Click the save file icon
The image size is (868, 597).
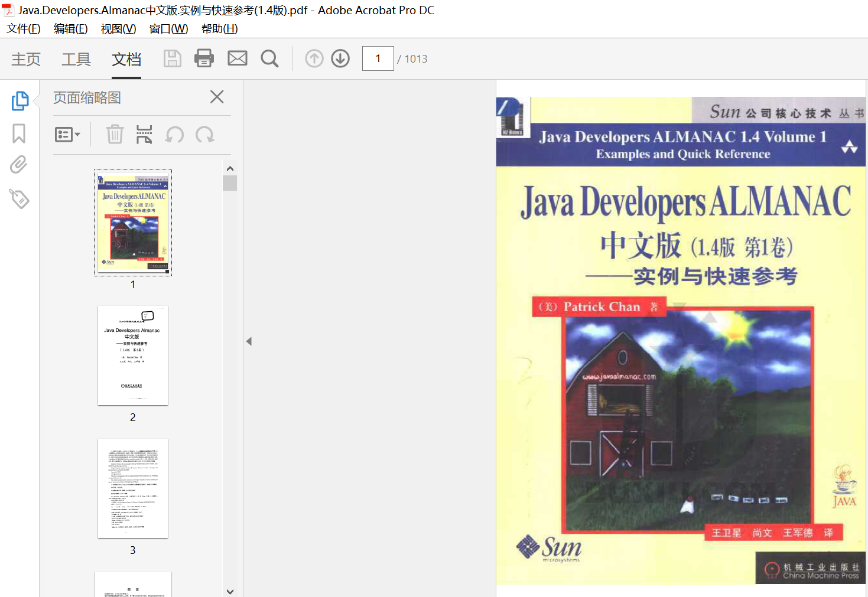click(172, 58)
